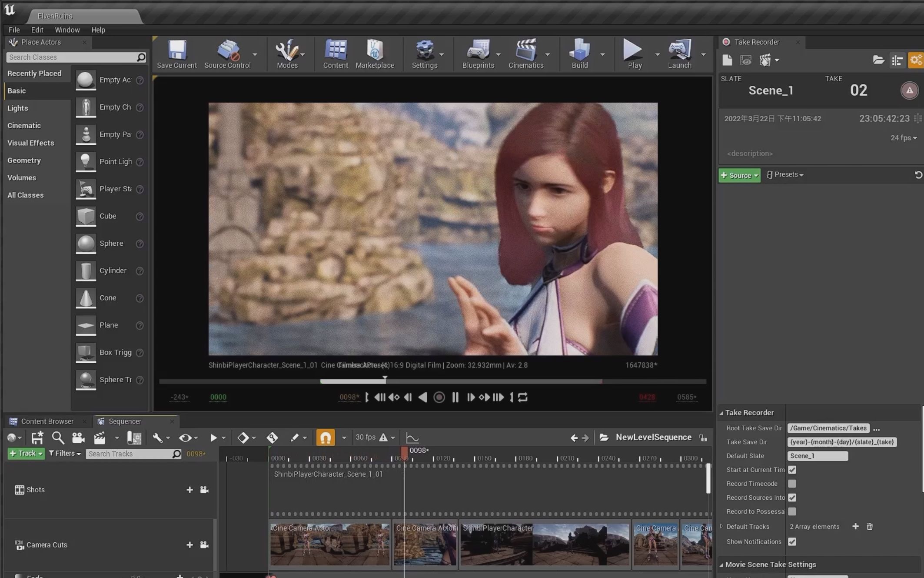Open Take Recorder settings gear icon

click(x=916, y=60)
